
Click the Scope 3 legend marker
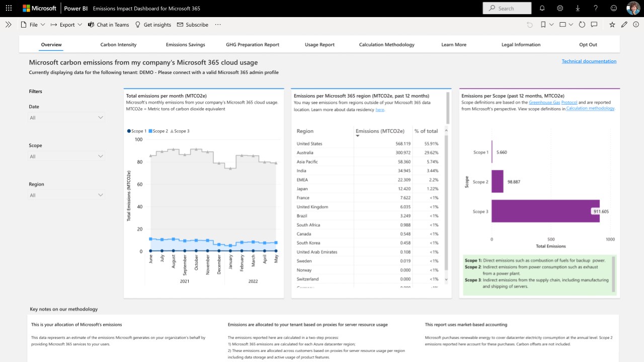click(x=172, y=131)
